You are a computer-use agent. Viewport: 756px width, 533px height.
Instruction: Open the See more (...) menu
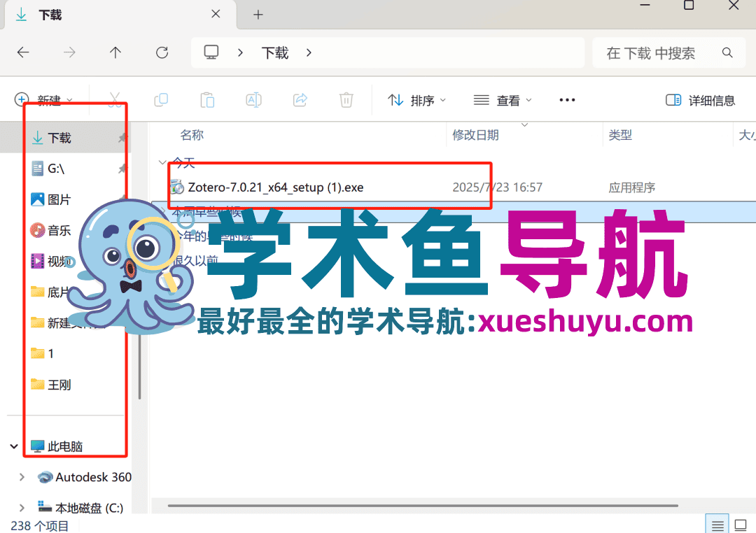tap(566, 100)
